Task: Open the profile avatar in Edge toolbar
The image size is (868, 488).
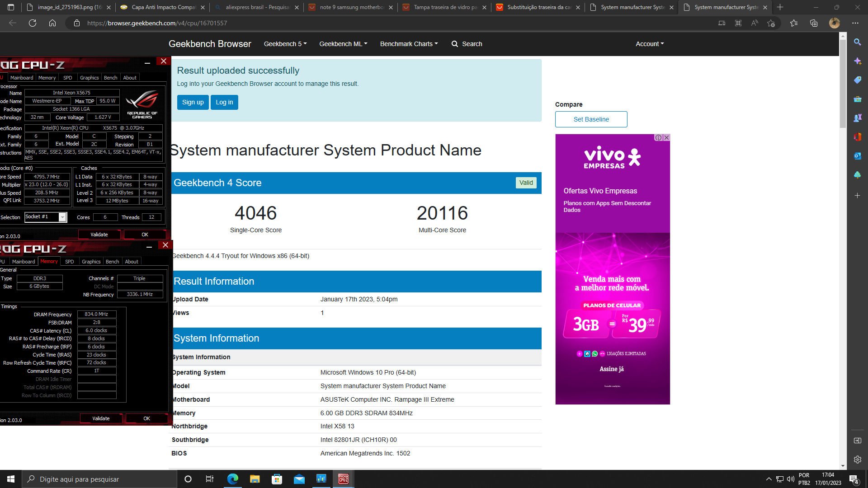Action: (835, 23)
